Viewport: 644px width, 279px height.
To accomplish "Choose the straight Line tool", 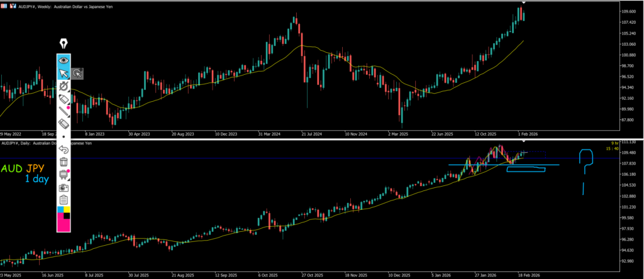I will click(64, 111).
